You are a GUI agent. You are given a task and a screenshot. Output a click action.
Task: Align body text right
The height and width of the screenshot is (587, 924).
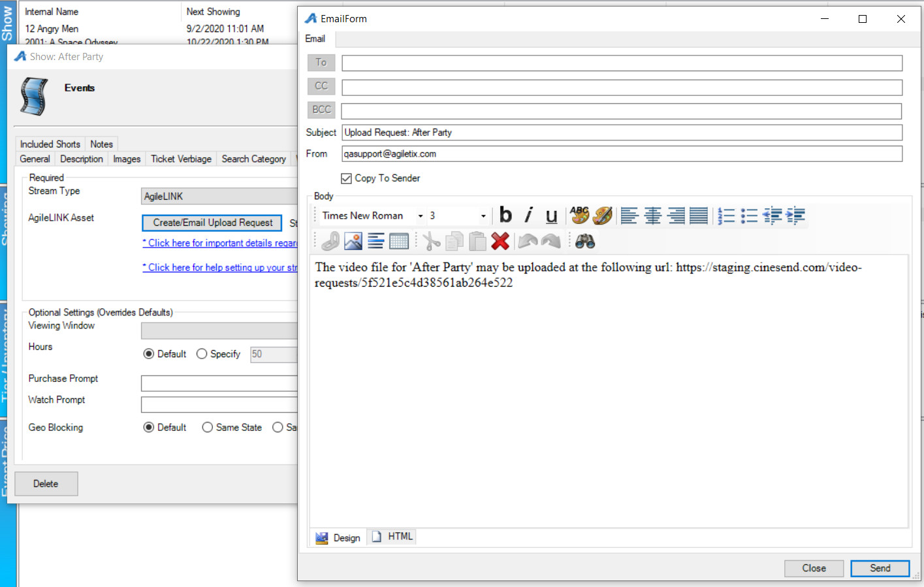(x=676, y=215)
